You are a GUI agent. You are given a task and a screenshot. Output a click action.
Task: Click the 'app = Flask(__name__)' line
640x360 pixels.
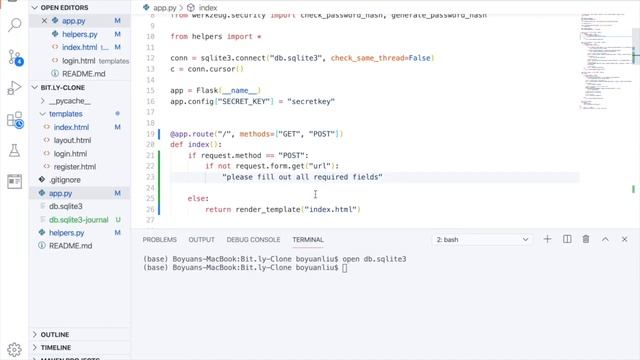216,91
